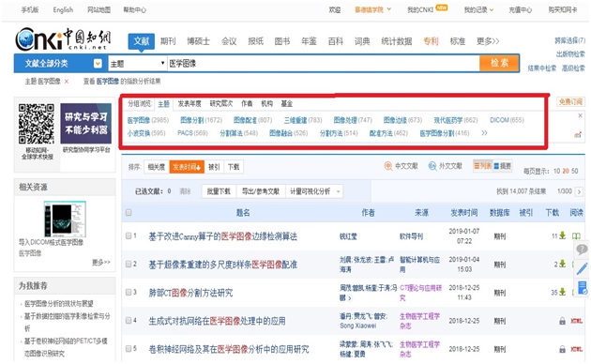Screen dimensions: 591x364
Task: Open the DICOM medical image thumbnail
Action: (x=65, y=219)
